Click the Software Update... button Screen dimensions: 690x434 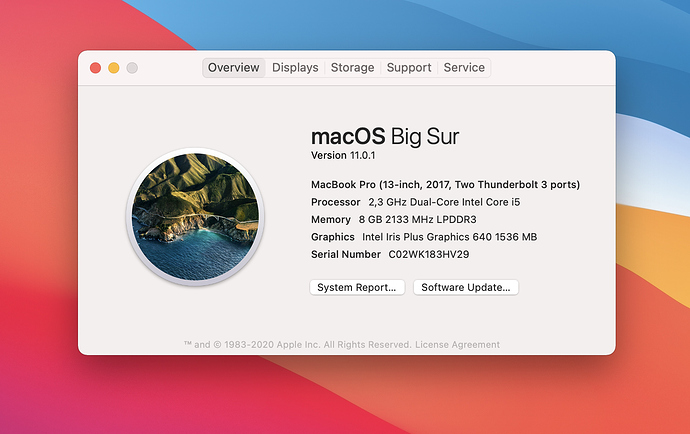point(466,287)
